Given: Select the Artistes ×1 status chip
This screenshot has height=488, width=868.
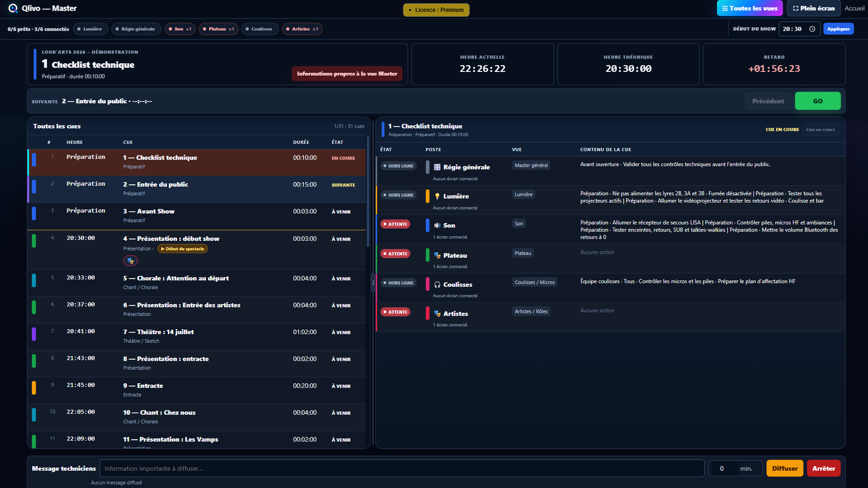Looking at the screenshot, I should pyautogui.click(x=302, y=29).
